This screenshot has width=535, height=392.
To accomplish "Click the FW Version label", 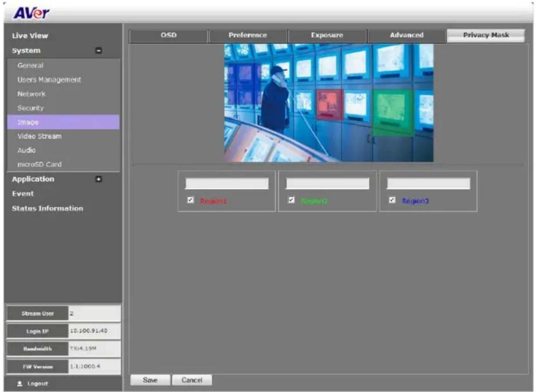I will [x=38, y=367].
